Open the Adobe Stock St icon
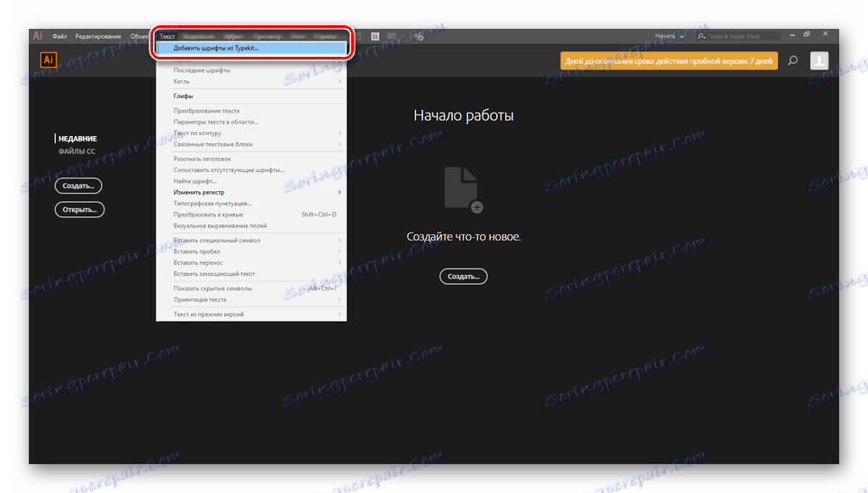868x493 pixels. click(x=375, y=37)
